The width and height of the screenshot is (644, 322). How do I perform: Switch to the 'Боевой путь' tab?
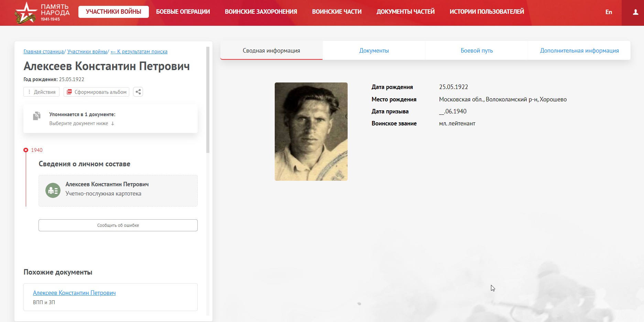[477, 51]
